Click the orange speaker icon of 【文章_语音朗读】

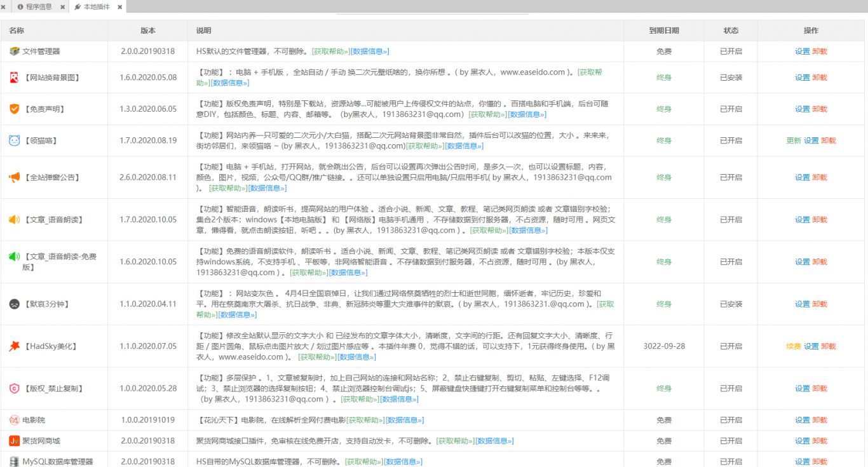pyautogui.click(x=14, y=219)
